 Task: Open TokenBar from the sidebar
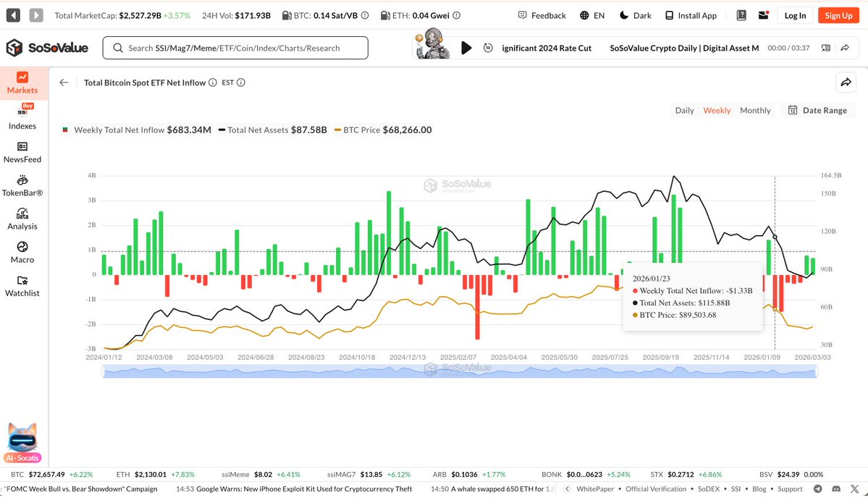pyautogui.click(x=22, y=186)
